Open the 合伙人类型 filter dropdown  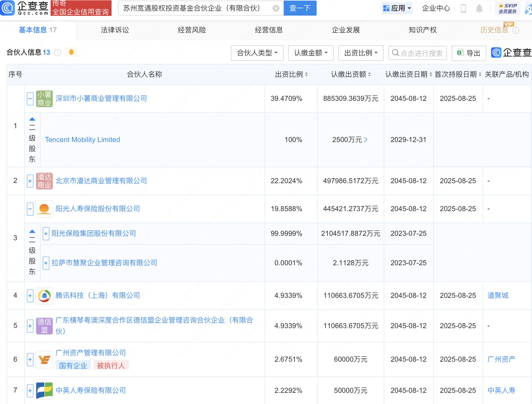(257, 53)
